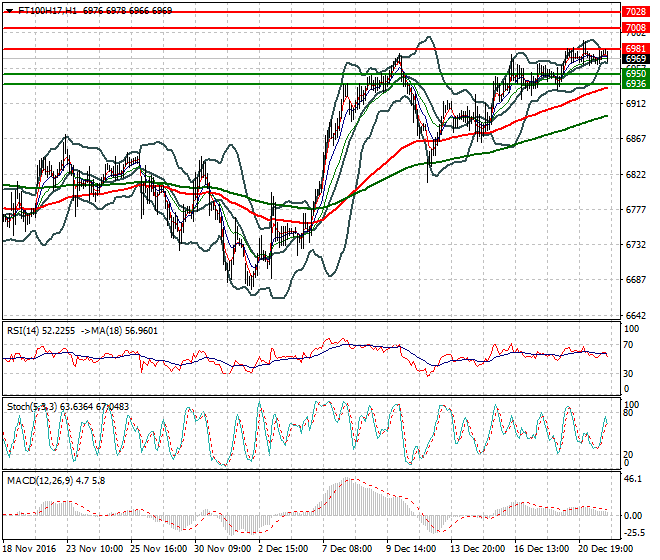Click the 6732 price scale value
This screenshot has height=560, width=660.
[636, 245]
